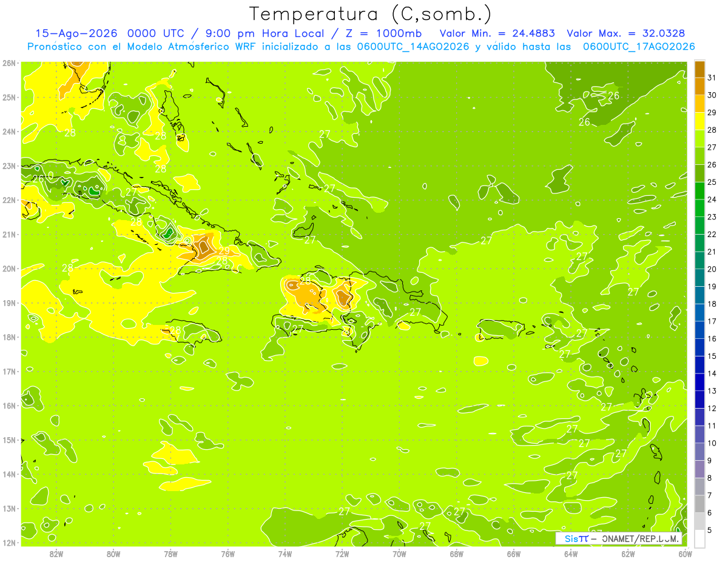Click the '64W' longitude axis label
Screen dimensions: 728x562
click(571, 554)
